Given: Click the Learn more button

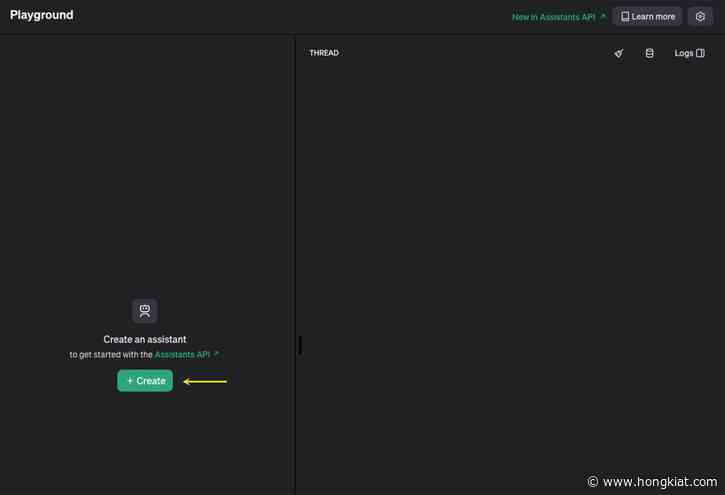Looking at the screenshot, I should (x=647, y=17).
